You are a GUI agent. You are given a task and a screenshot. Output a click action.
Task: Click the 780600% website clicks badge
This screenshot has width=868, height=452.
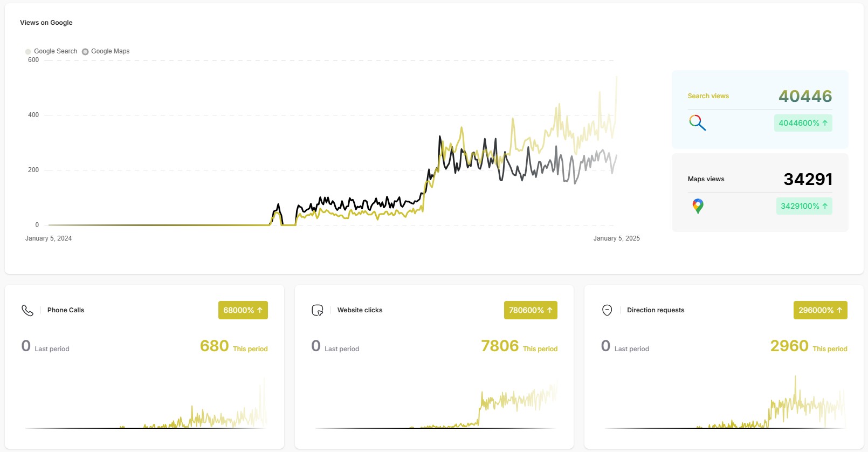tap(531, 310)
